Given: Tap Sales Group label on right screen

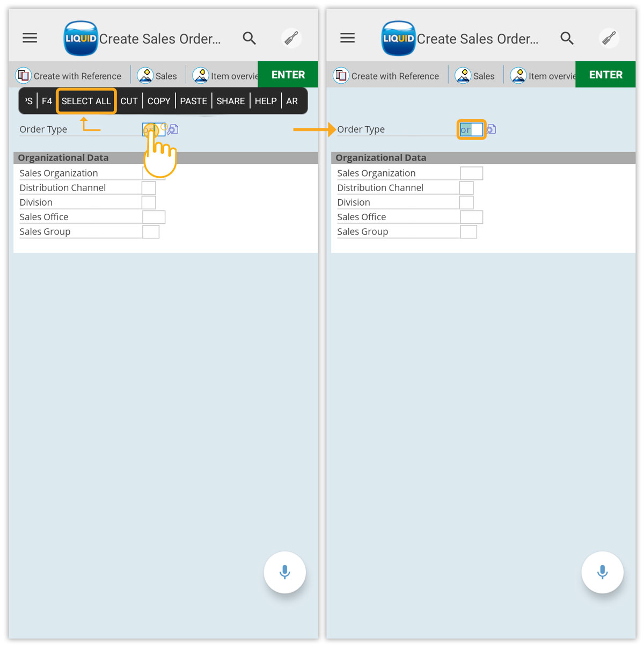Looking at the screenshot, I should point(363,231).
